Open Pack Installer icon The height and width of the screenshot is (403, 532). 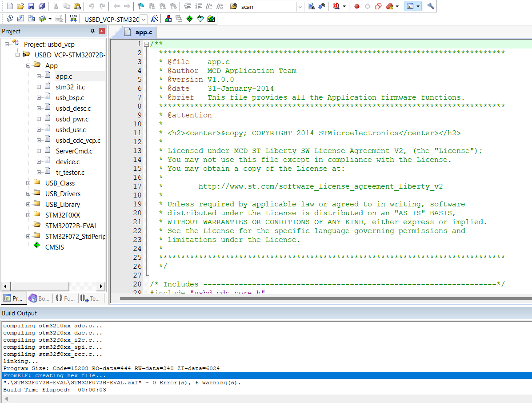(211, 19)
